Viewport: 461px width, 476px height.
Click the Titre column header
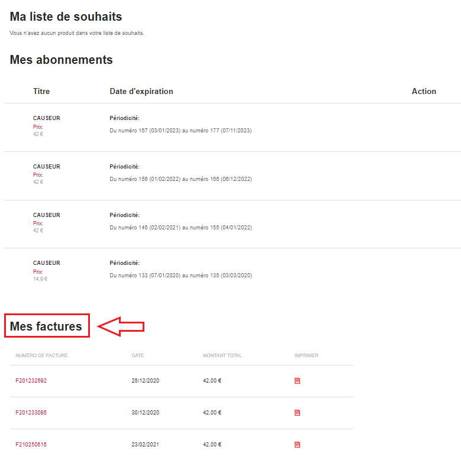pyautogui.click(x=41, y=92)
